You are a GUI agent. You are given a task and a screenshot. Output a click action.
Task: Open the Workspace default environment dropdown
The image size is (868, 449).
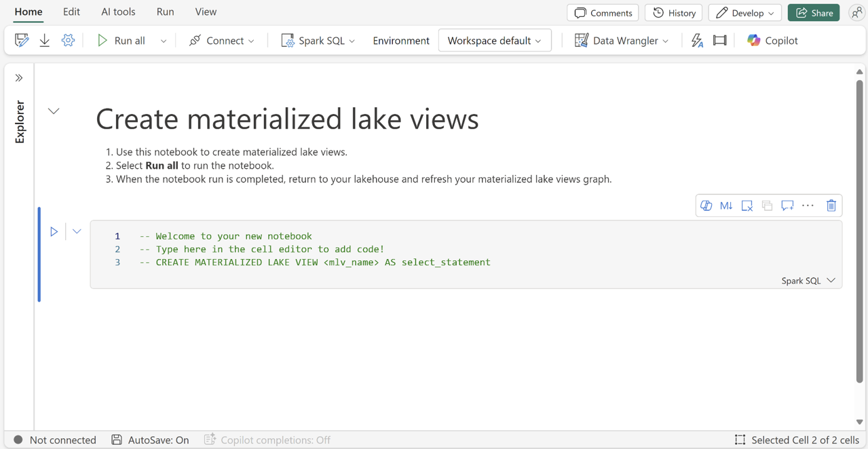click(495, 41)
